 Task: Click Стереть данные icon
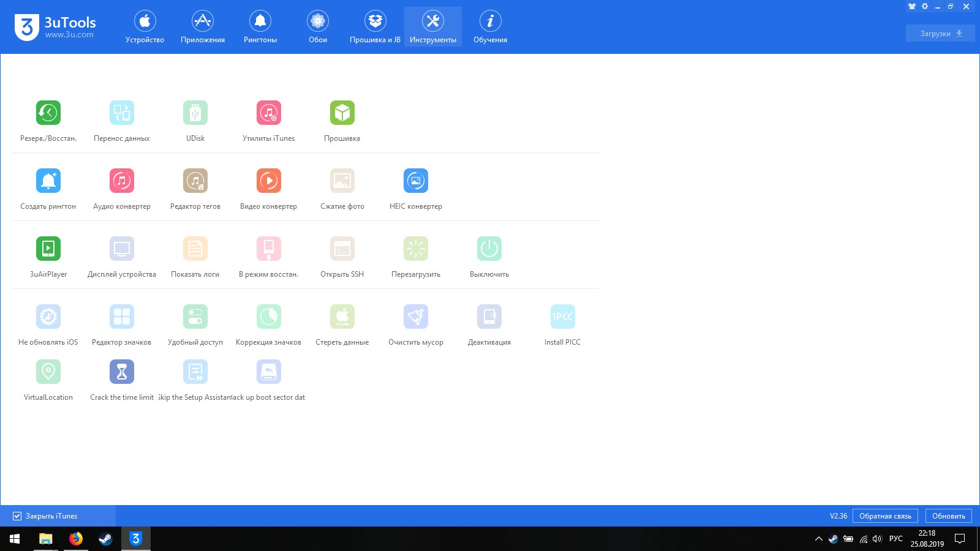click(x=342, y=317)
